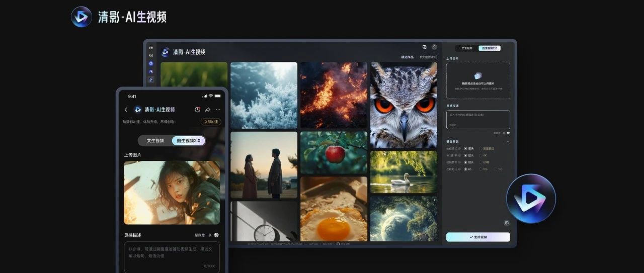Collapse the 基础参数 section chevron

[508, 142]
